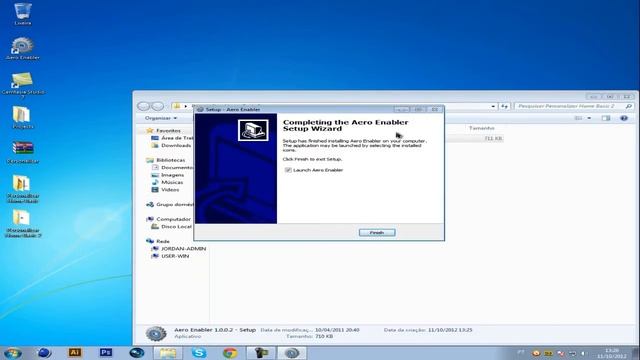Select Projects folder on desktop
This screenshot has width=640, height=360.
[x=22, y=118]
